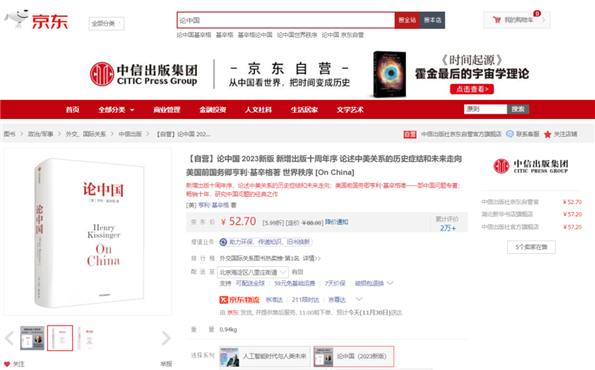Screen dimensions: 595x370
Task: Click 政治/军事 in the breadcrumb
Action: (x=41, y=134)
